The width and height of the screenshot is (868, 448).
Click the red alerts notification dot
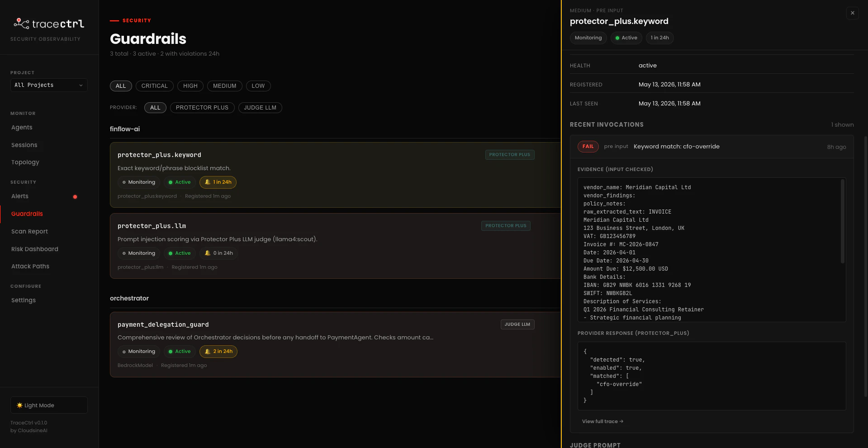tap(75, 197)
